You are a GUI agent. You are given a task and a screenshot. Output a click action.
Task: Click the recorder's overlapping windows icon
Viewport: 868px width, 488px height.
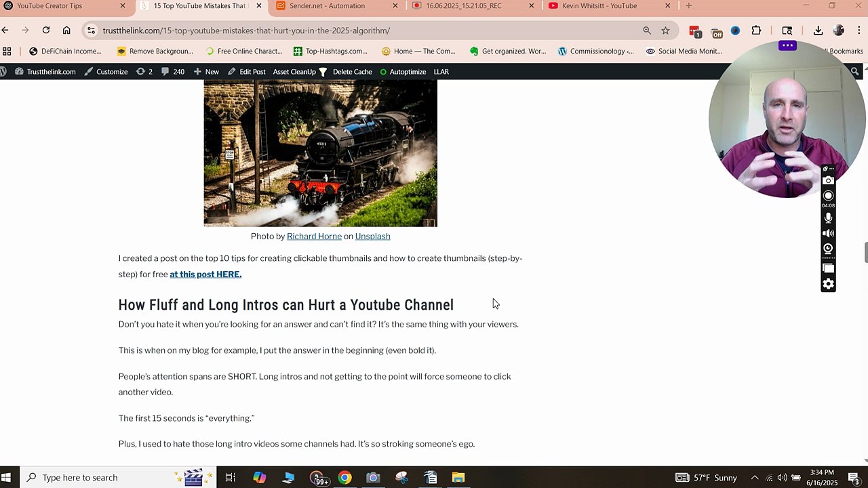[x=828, y=267]
